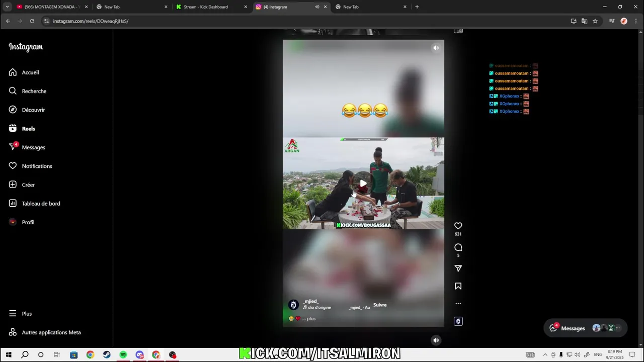The height and width of the screenshot is (362, 644).
Task: Save the reel with the bookmark icon
Action: pos(458,286)
